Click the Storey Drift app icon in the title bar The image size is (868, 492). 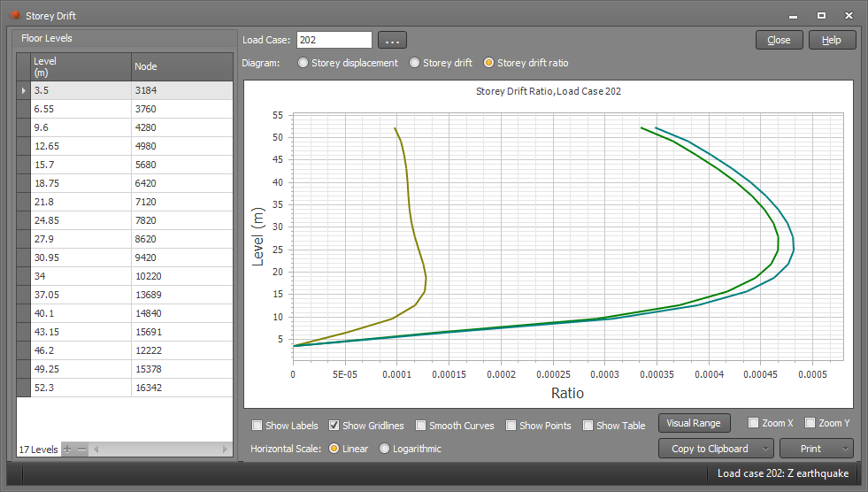pos(15,15)
